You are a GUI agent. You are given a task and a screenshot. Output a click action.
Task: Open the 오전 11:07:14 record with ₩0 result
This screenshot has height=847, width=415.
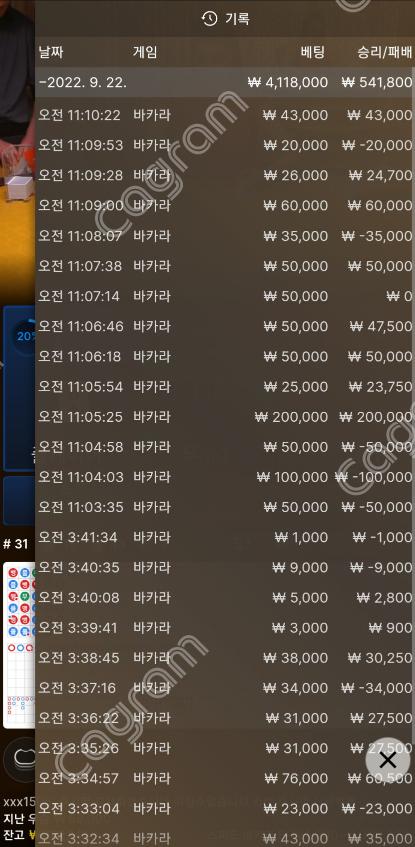click(225, 296)
